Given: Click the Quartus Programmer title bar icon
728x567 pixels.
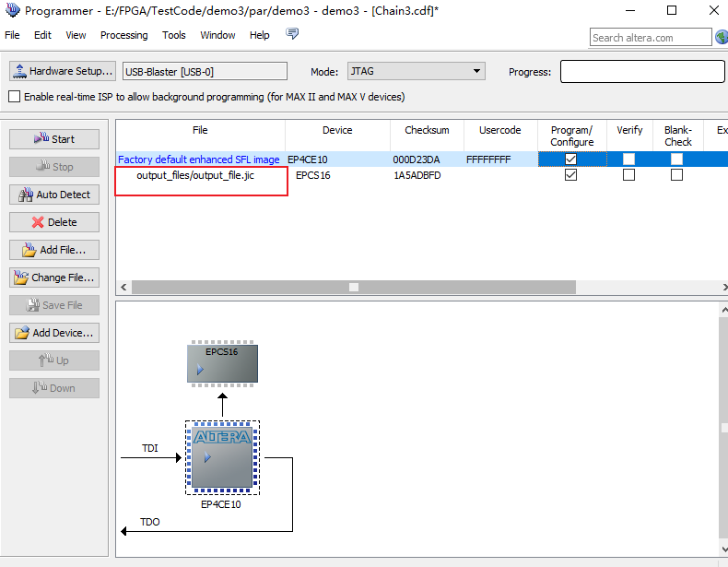Looking at the screenshot, I should click(13, 10).
